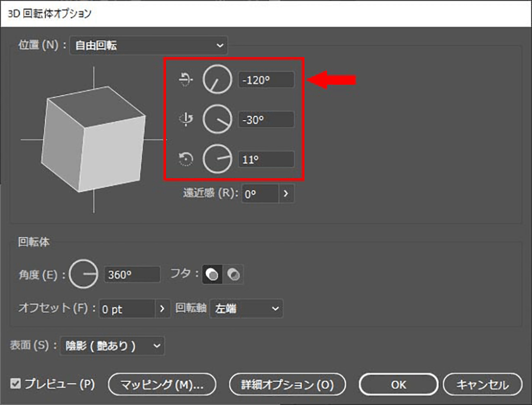This screenshot has height=405, width=532.
Task: Click the キャンセル button
Action: click(x=482, y=384)
